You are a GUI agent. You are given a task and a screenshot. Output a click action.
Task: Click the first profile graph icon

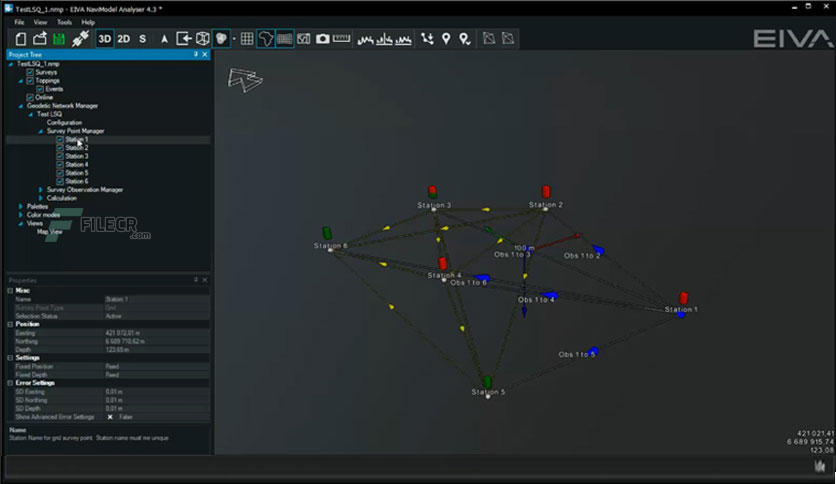click(x=365, y=39)
